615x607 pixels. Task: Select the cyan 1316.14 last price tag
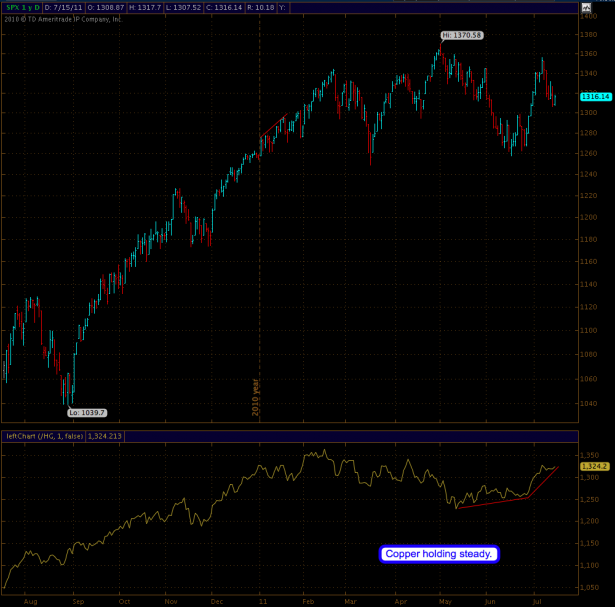point(596,96)
